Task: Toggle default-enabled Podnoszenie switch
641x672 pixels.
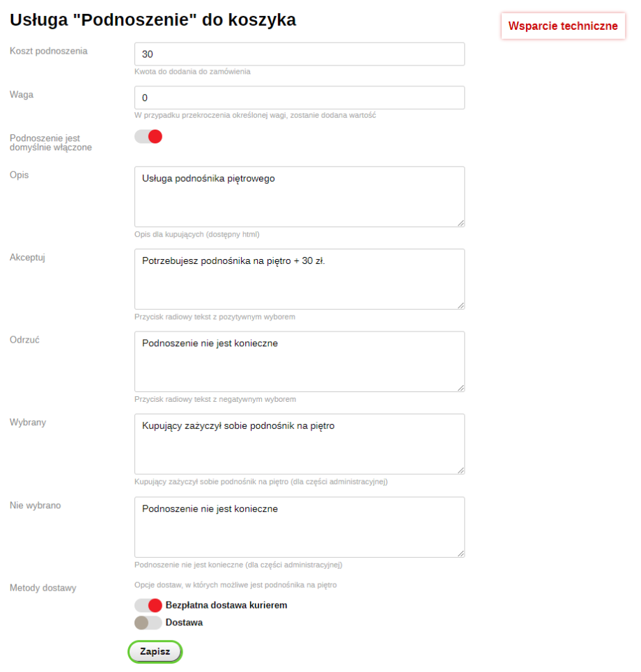Action: [148, 137]
